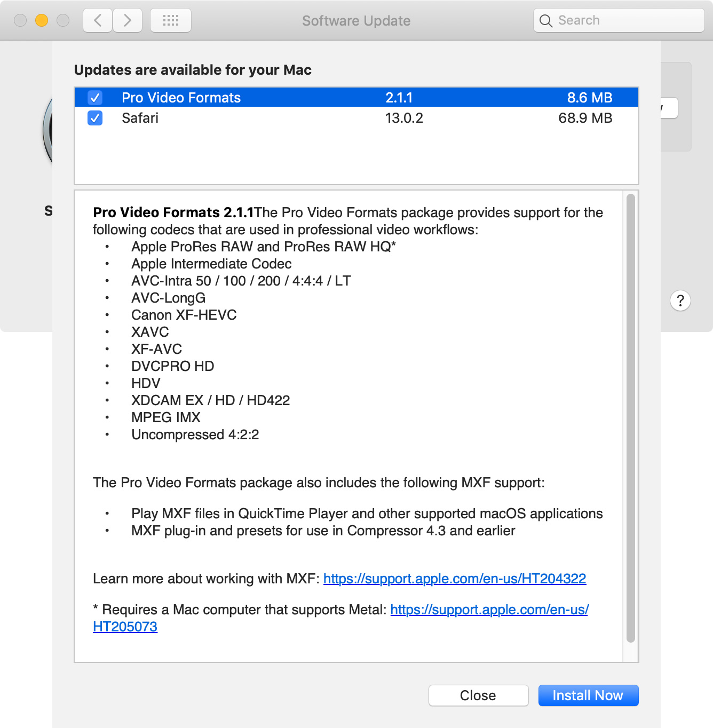Click 'Apple Intermediate Codec' list item
713x728 pixels.
[x=211, y=264]
